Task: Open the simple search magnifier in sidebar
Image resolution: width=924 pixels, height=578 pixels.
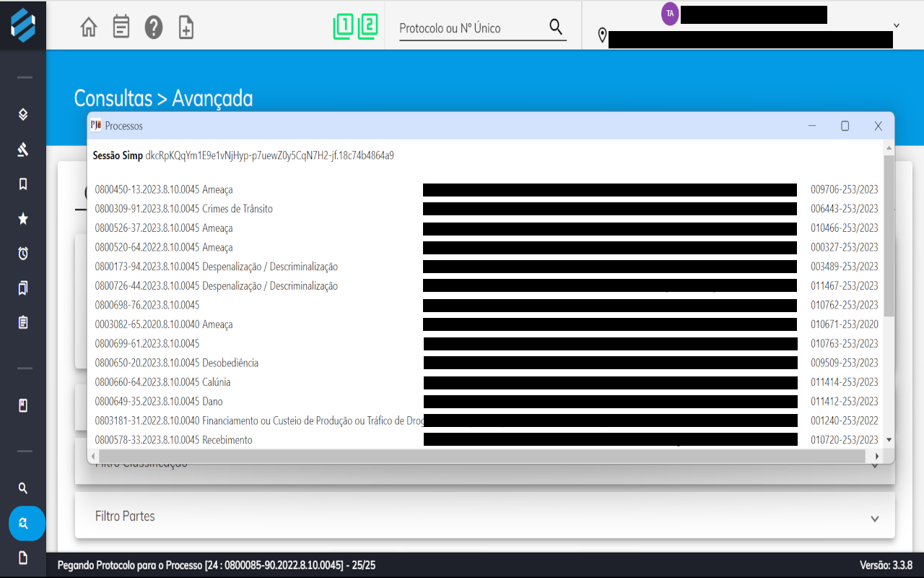Action: click(x=23, y=488)
